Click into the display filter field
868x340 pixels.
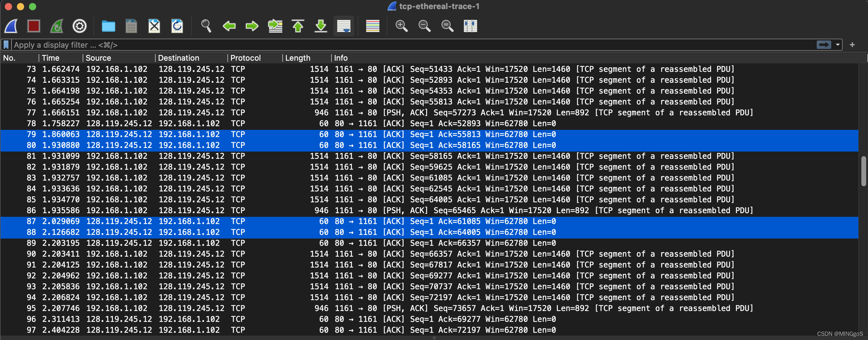coord(404,45)
